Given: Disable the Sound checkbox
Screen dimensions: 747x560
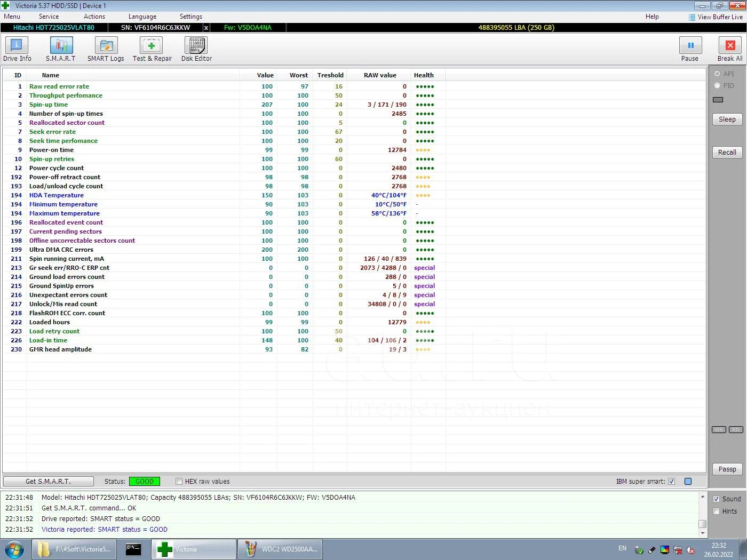Looking at the screenshot, I should 717,499.
